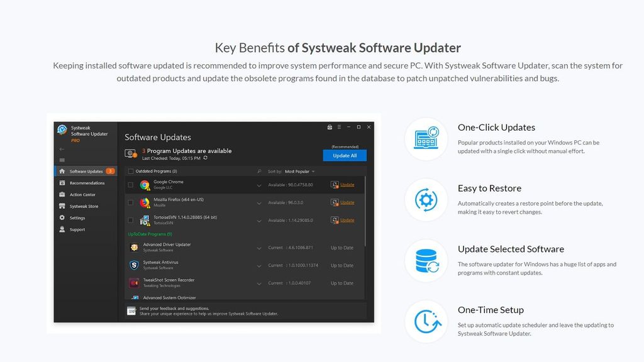Check the Mozilla Firefox checkbox
Screen dimensions: 644x362
pyautogui.click(x=130, y=202)
